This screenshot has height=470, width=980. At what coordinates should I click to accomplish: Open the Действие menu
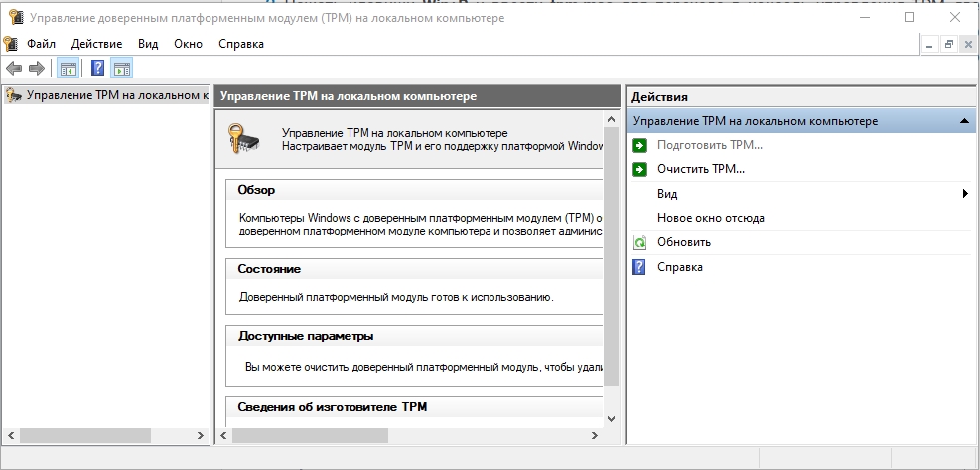97,44
